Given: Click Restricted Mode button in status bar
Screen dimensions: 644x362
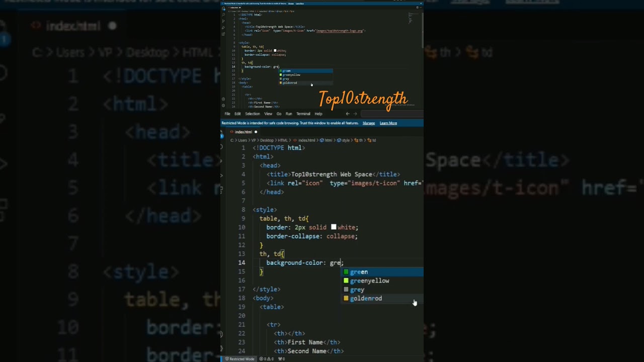Looking at the screenshot, I should click(239, 359).
